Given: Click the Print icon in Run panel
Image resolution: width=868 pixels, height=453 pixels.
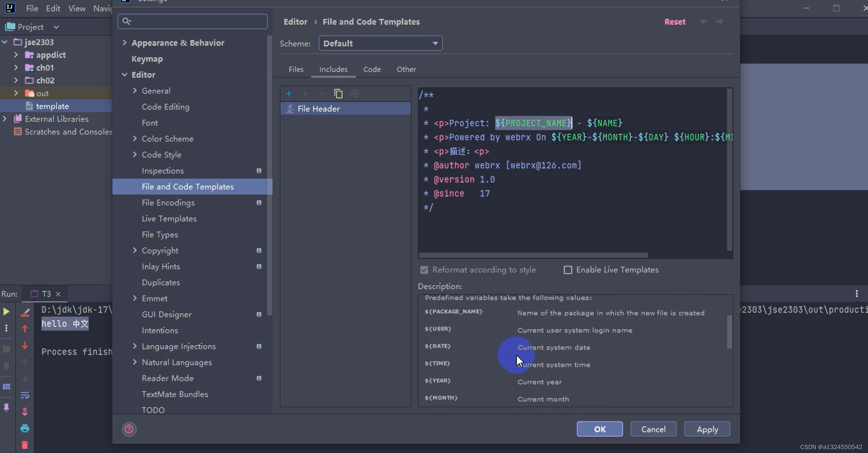Looking at the screenshot, I should (25, 428).
